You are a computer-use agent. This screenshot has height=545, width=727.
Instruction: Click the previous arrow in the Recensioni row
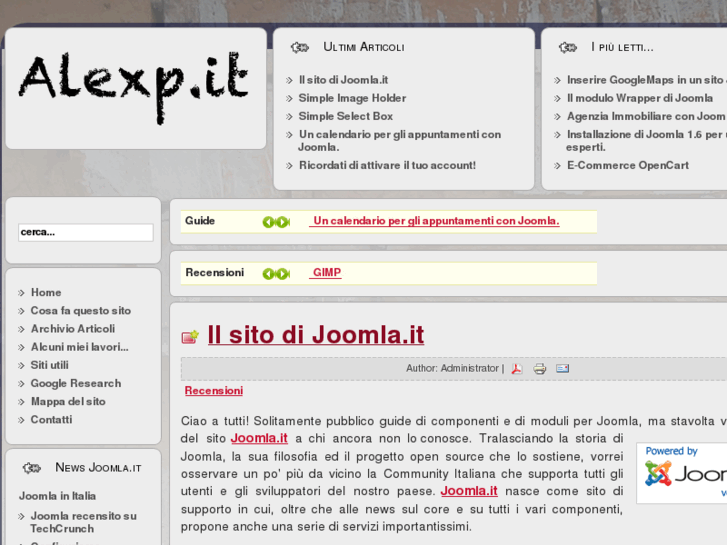(268, 274)
